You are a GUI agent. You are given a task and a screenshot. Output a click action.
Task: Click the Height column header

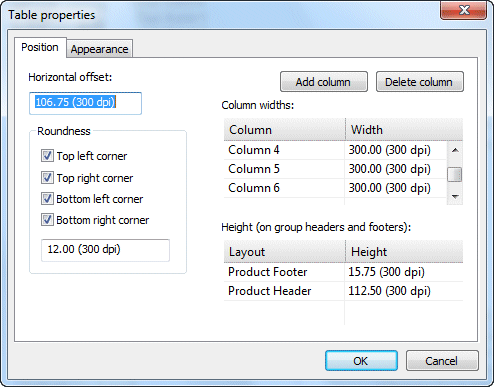[404, 252]
